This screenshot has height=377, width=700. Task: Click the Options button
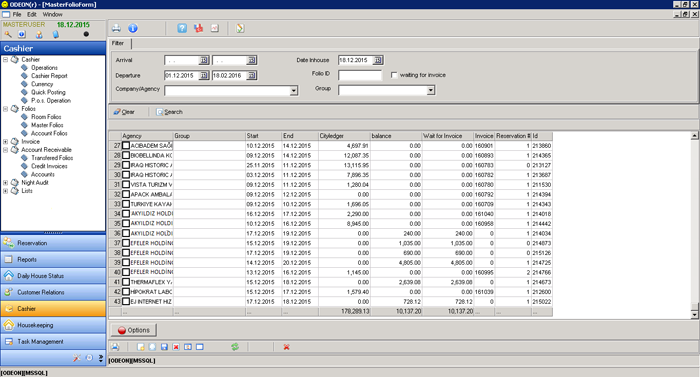coord(133,330)
